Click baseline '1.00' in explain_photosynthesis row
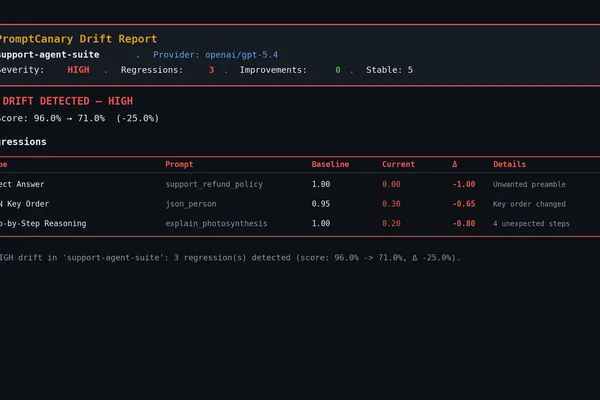 pyautogui.click(x=321, y=224)
